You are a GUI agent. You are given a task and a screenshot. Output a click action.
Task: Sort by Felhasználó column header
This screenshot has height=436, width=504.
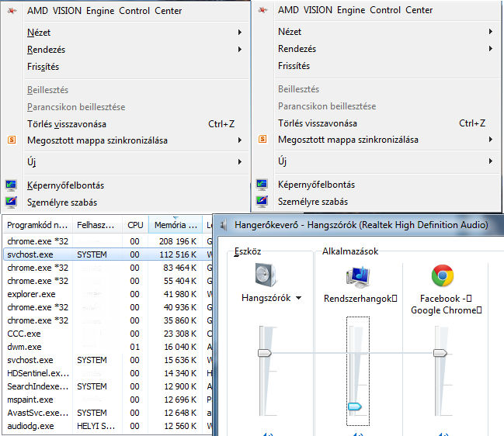coord(97,225)
